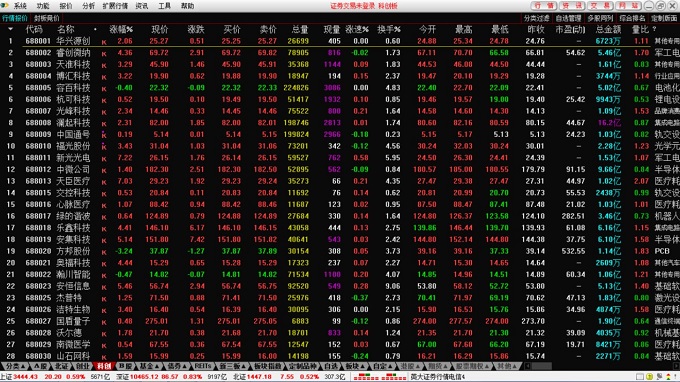Screen dimensions: 680x382
Task: Click the network monitor icon in status bar
Action: click(659, 377)
